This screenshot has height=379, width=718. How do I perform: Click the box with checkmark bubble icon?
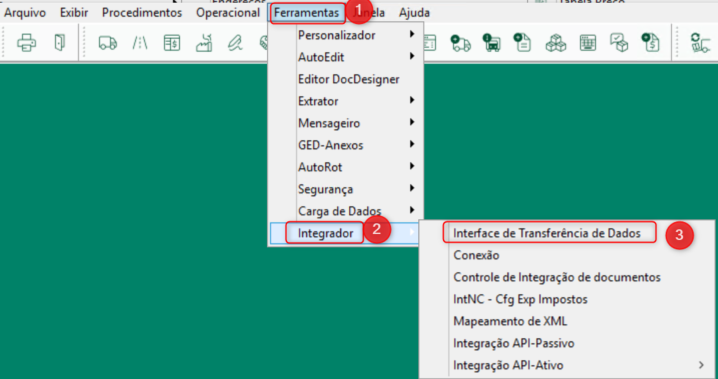click(x=619, y=43)
